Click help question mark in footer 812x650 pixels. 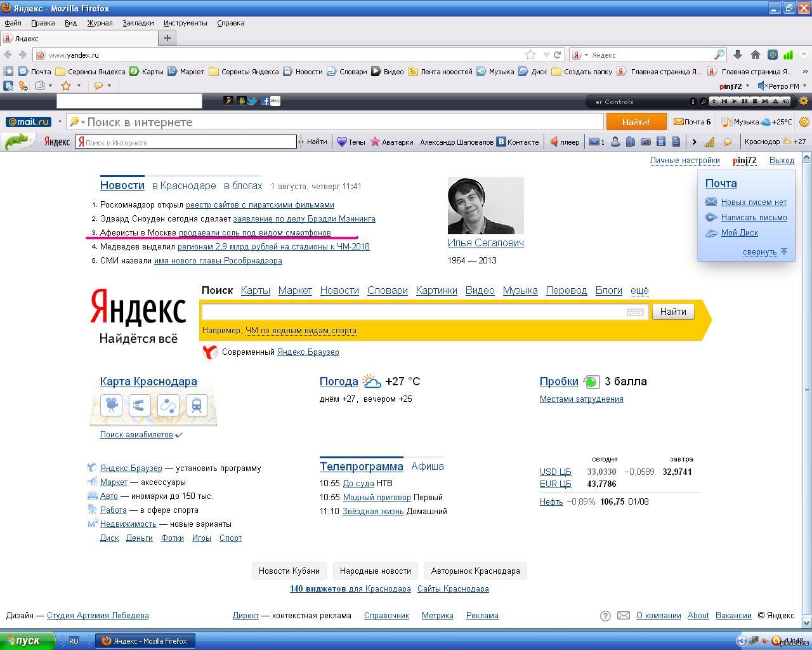point(606,616)
